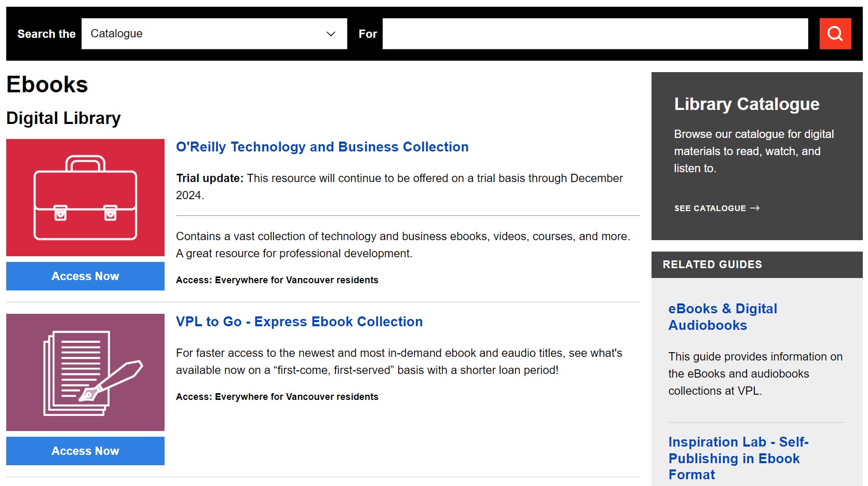Click the arrow icon next to SEE CATALOGUE
The image size is (868, 486).
(x=755, y=208)
